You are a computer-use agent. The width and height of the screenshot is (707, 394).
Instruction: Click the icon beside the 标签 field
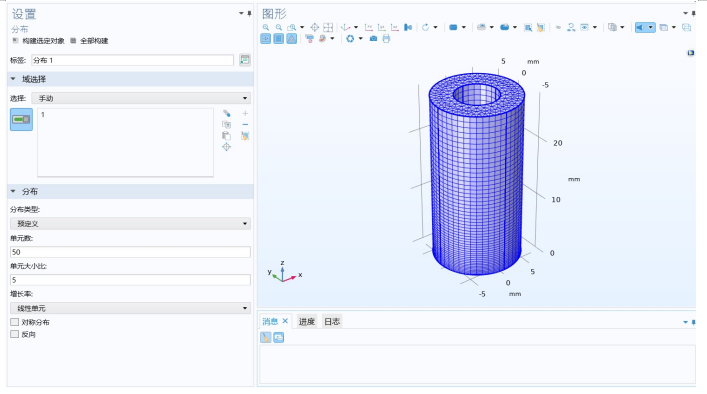click(245, 60)
